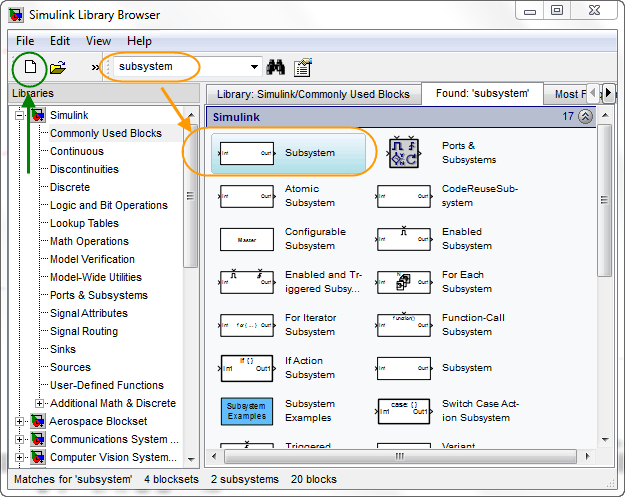This screenshot has width=625, height=497.
Task: Click the clipboard list icon beside the binoculars
Action: click(303, 67)
